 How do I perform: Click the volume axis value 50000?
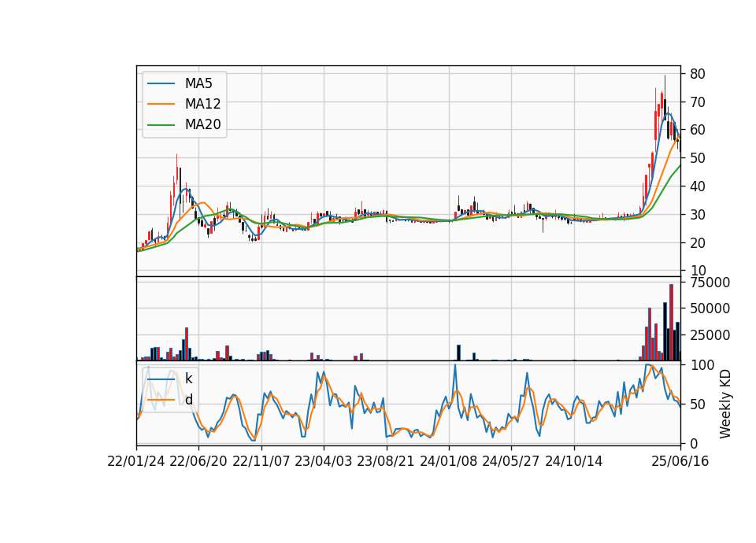[710, 308]
